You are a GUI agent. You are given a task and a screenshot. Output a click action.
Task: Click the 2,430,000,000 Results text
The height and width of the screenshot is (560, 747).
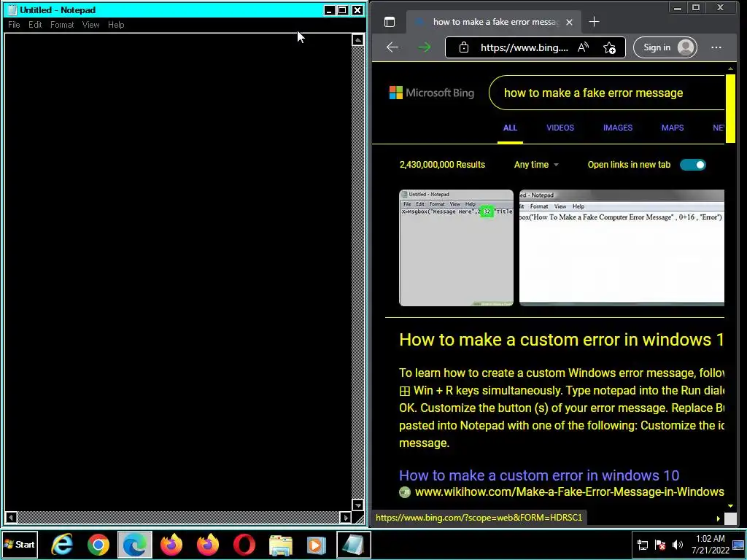[442, 165]
